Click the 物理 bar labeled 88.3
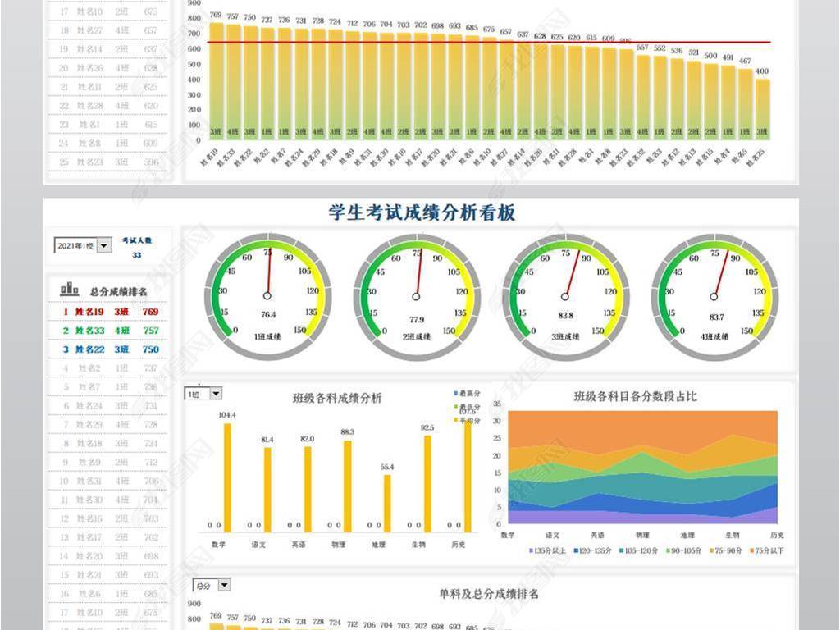 tap(348, 486)
